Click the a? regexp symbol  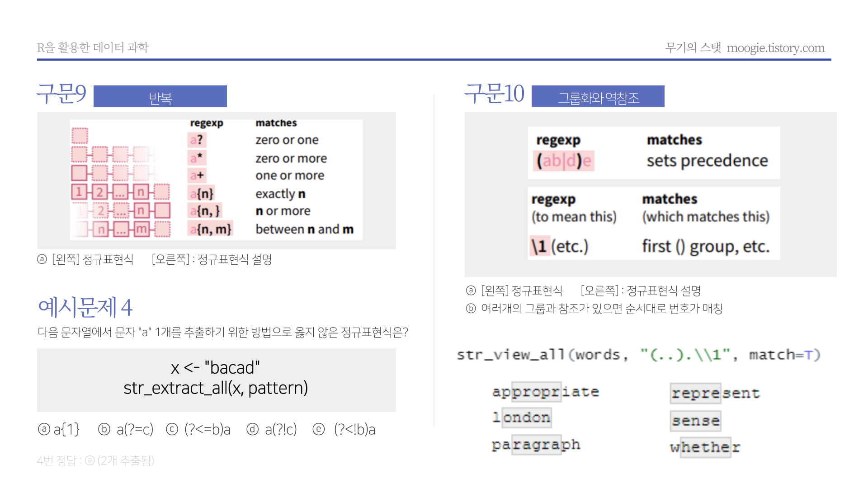coord(197,140)
